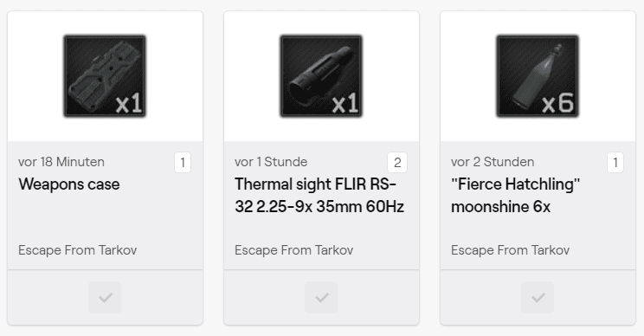Screen dimensions: 644x336
Task: Open the Thermal sight FLIR RS-32 title
Action: [319, 196]
